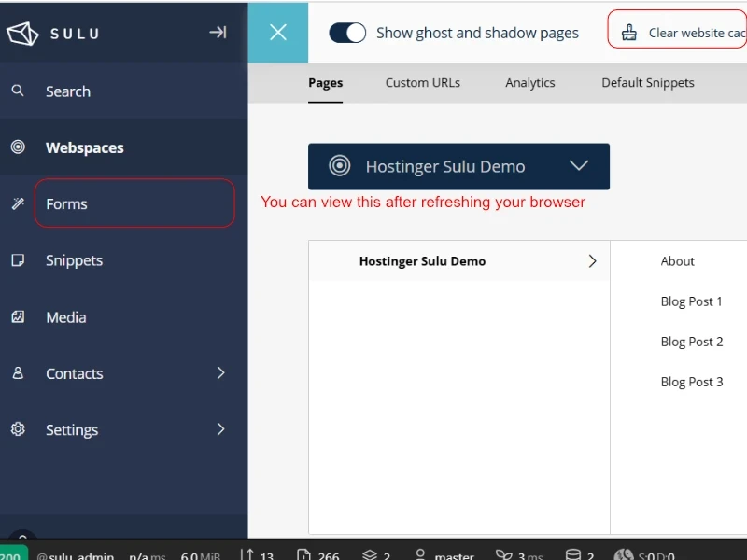
Task: Click the Search magnifier icon
Action: (x=18, y=91)
